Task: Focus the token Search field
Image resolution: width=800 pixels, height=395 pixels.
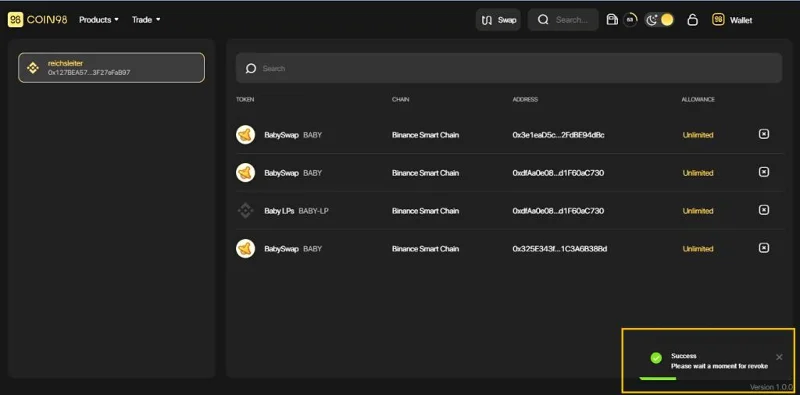Action: [509, 68]
